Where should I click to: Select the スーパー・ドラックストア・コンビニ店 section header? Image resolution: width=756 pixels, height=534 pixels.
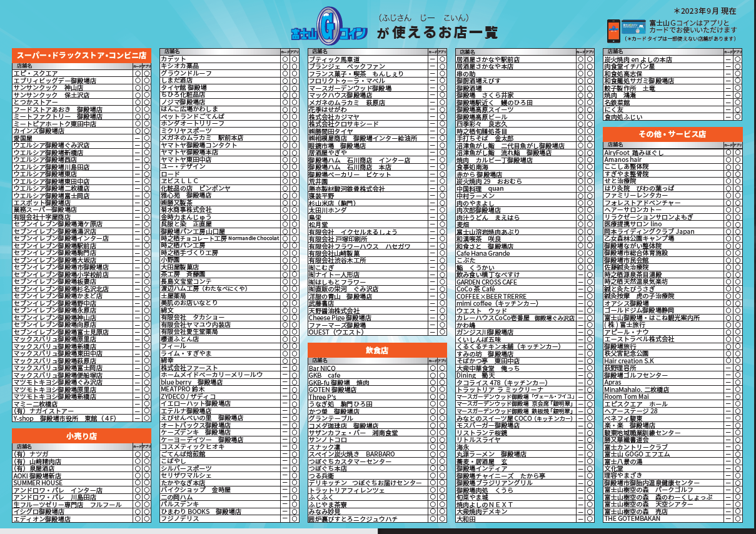pyautogui.click(x=81, y=55)
